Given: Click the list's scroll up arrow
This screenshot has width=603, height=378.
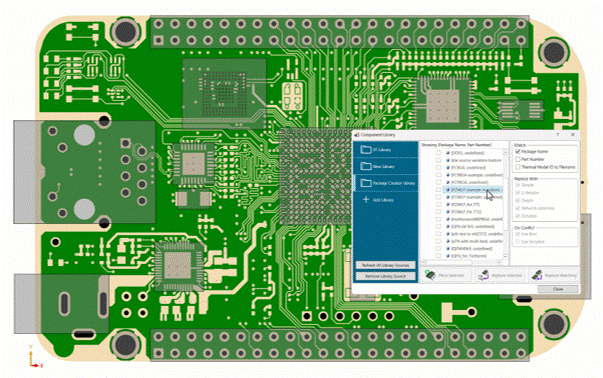Looking at the screenshot, I should [505, 153].
